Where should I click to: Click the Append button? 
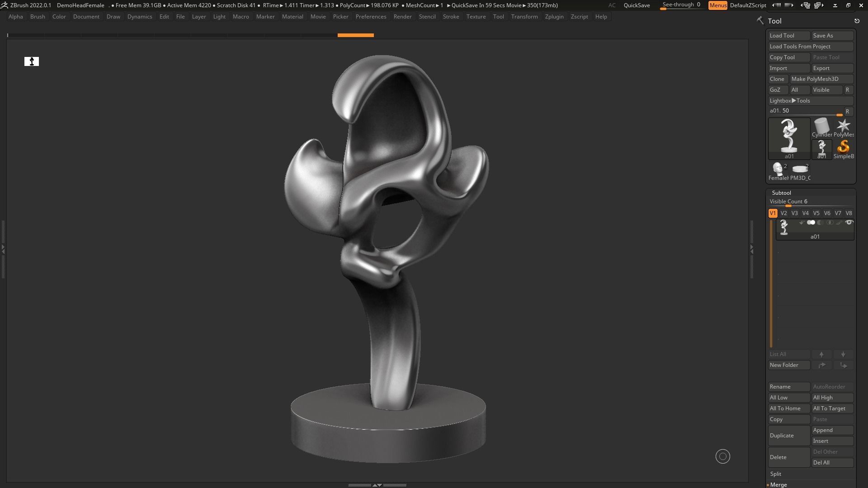point(832,430)
